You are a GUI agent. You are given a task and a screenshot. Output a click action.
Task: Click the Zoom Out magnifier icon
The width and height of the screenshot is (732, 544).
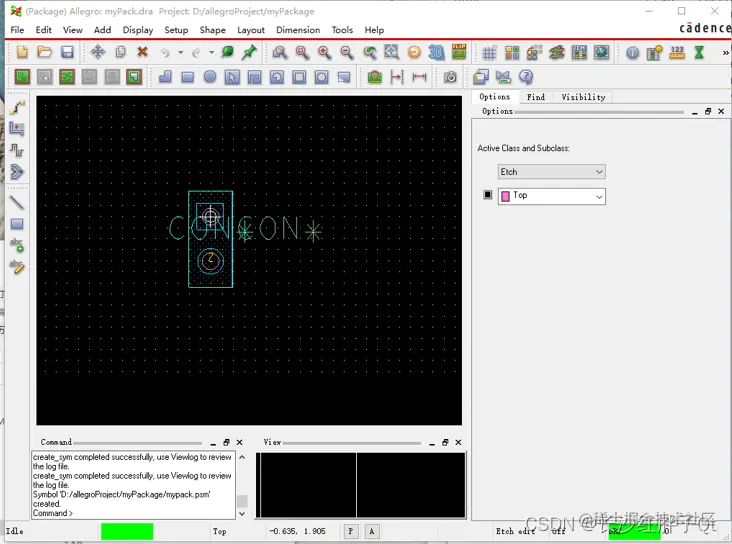click(x=346, y=52)
